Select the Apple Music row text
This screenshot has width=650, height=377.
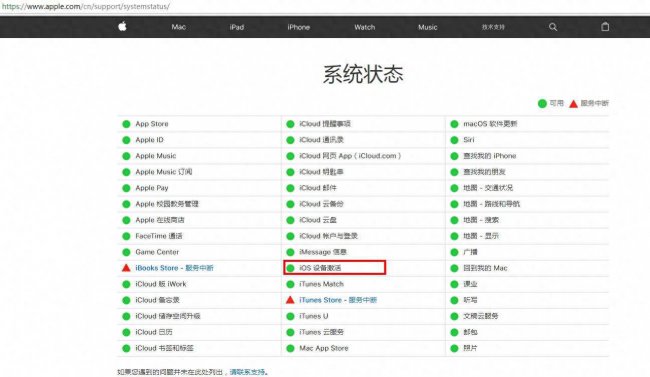click(x=156, y=156)
